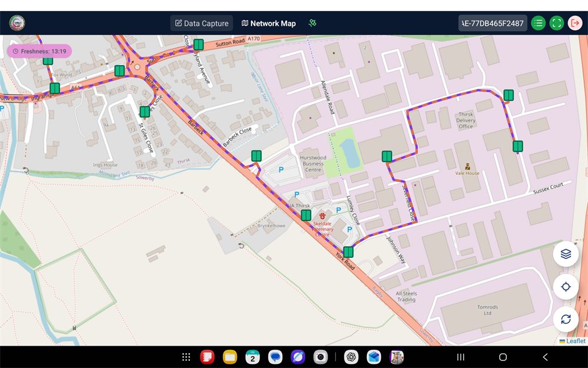Select the cabinet marker at St Giles Close
This screenshot has height=368, width=588.
(x=145, y=112)
